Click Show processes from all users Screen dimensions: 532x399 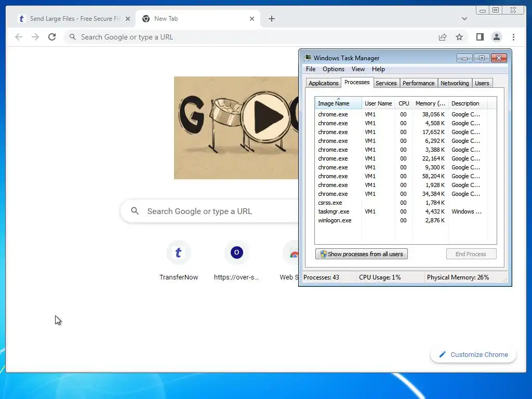pos(362,254)
